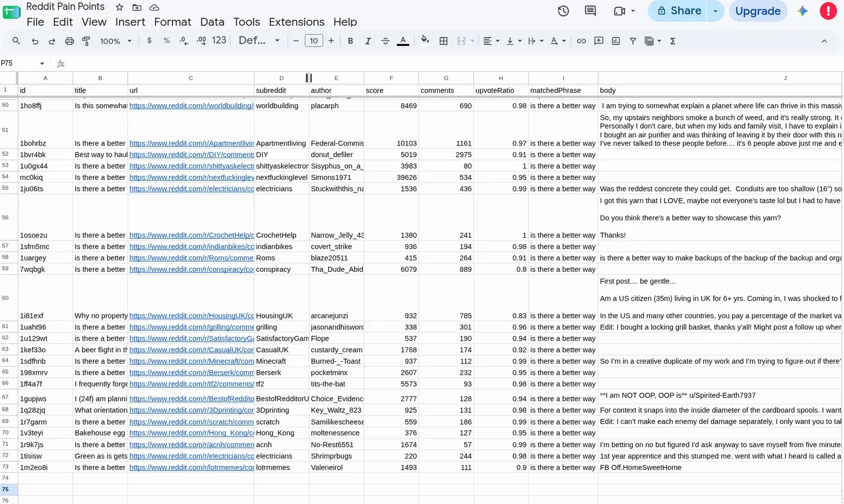Click the font size field
Viewport: 844px width, 504px height.
(x=314, y=41)
